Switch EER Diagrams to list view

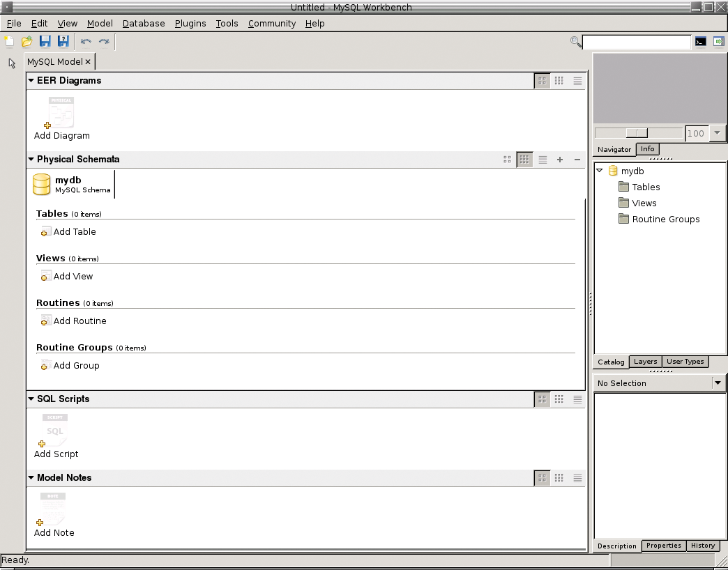click(577, 81)
